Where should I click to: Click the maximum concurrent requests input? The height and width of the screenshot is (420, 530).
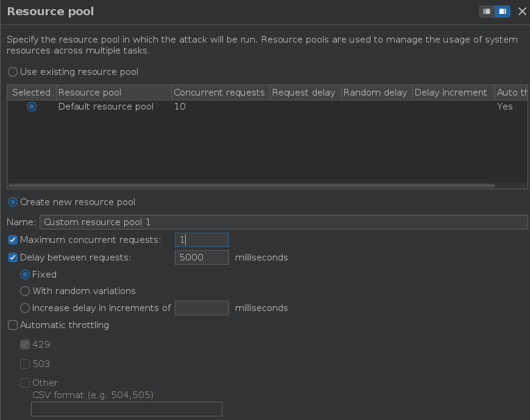[x=202, y=240]
